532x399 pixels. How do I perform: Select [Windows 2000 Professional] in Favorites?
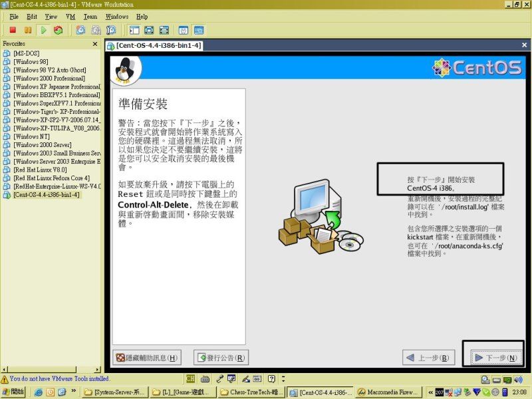pyautogui.click(x=49, y=78)
